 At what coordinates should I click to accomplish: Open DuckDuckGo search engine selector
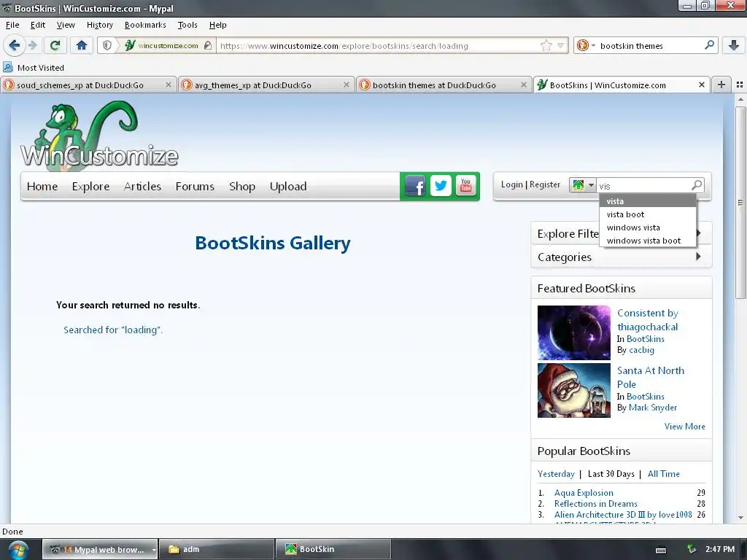pos(586,46)
